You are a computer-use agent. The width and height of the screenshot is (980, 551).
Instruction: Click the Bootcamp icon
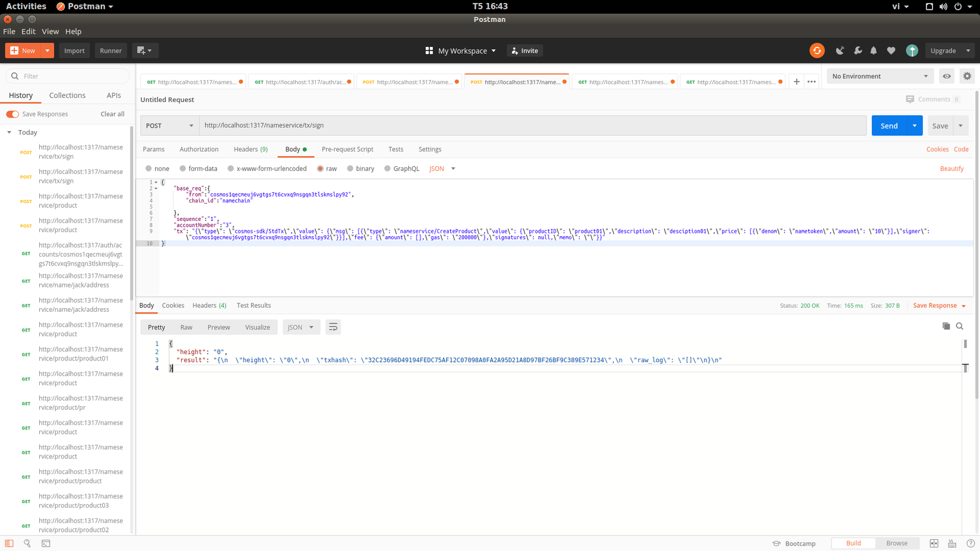pyautogui.click(x=776, y=543)
